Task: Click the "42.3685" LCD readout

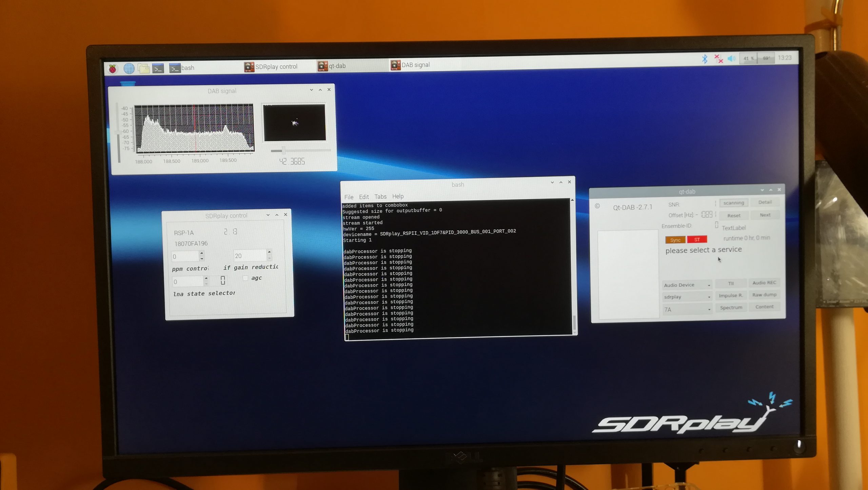Action: coord(292,161)
